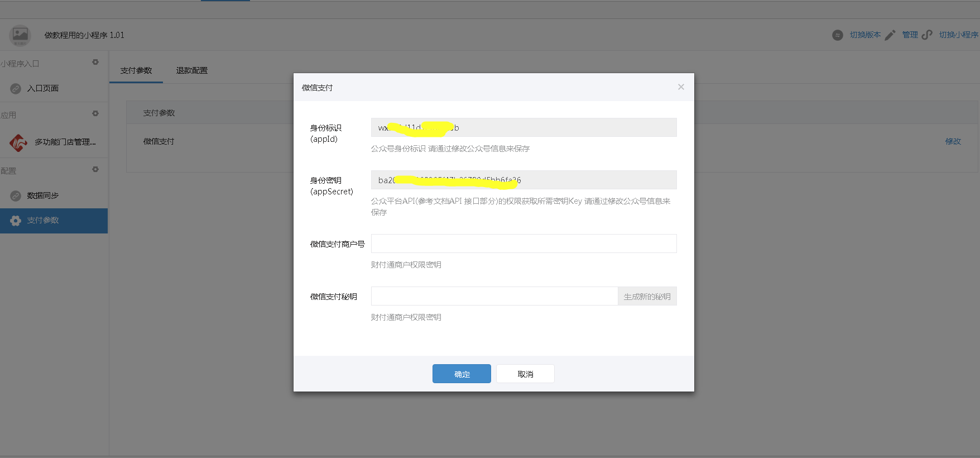Click the 多功能门店管理 app icon
Screen dimensions: 980x458
pyautogui.click(x=18, y=142)
